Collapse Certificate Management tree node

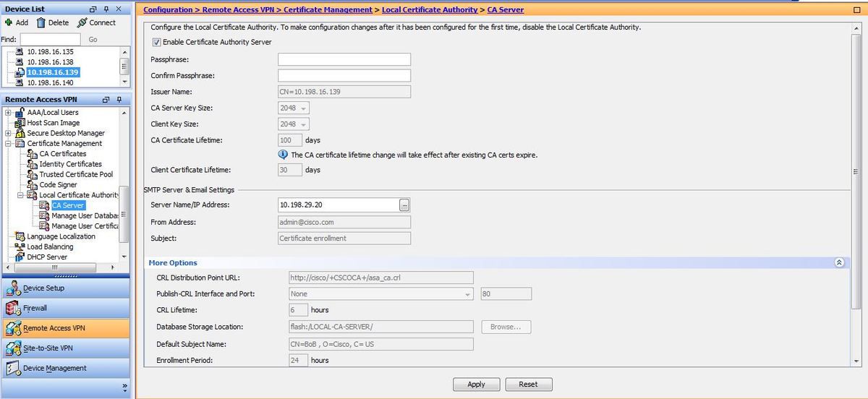[x=8, y=143]
